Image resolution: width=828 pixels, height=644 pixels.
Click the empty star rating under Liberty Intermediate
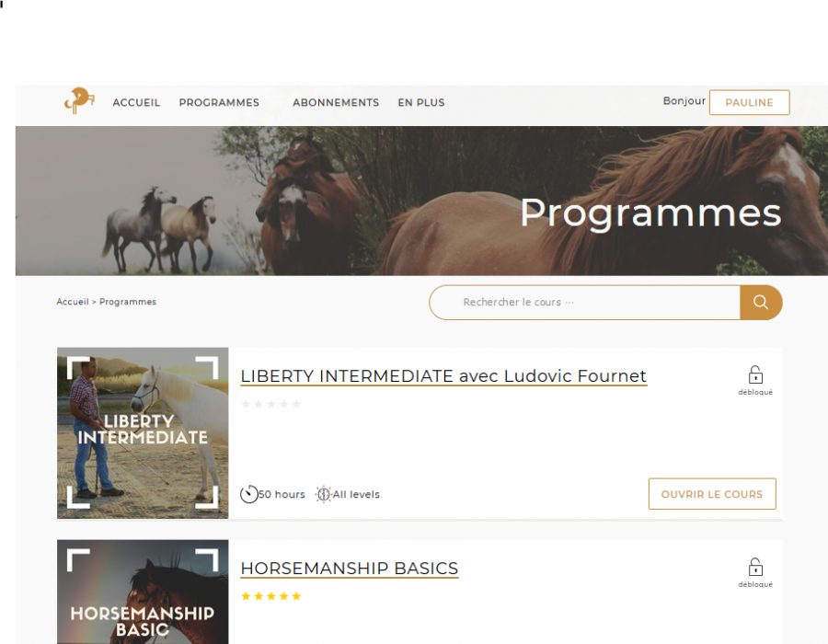270,404
